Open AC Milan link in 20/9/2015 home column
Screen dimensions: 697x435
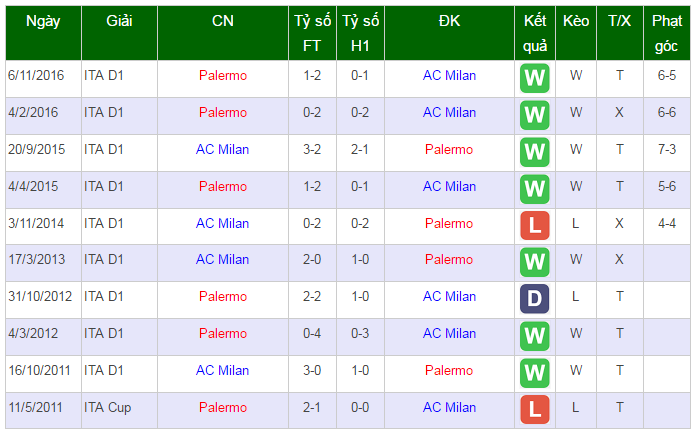[222, 149]
